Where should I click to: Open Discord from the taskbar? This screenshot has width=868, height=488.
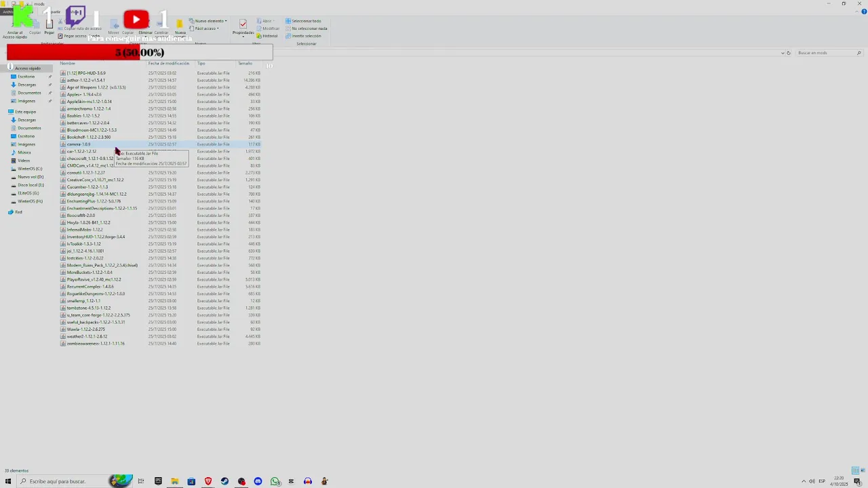coord(258,481)
